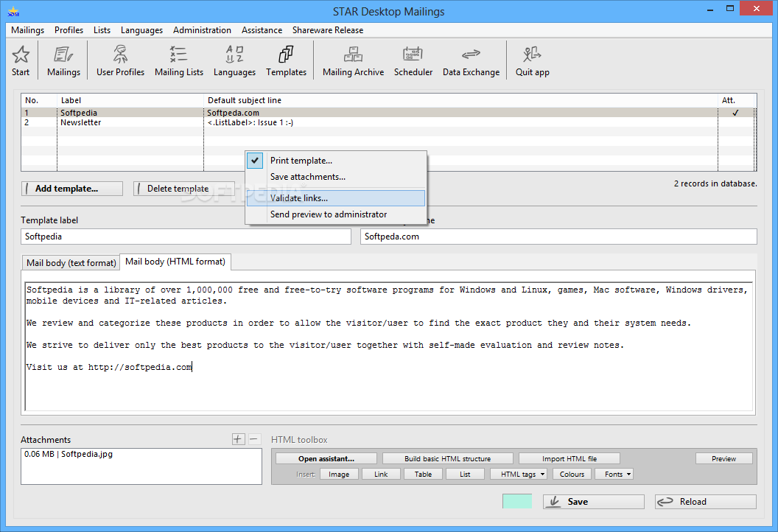Choose Save attachments... from context menu

[x=336, y=177]
